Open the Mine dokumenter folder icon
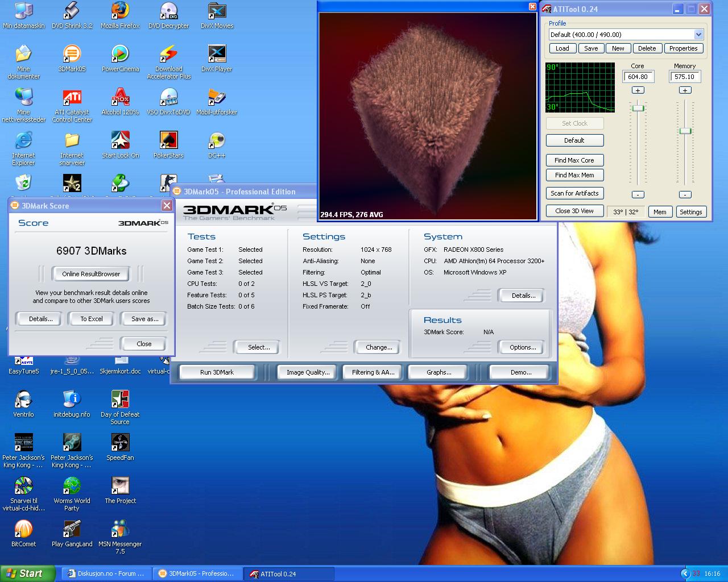728x582 pixels. click(x=23, y=62)
